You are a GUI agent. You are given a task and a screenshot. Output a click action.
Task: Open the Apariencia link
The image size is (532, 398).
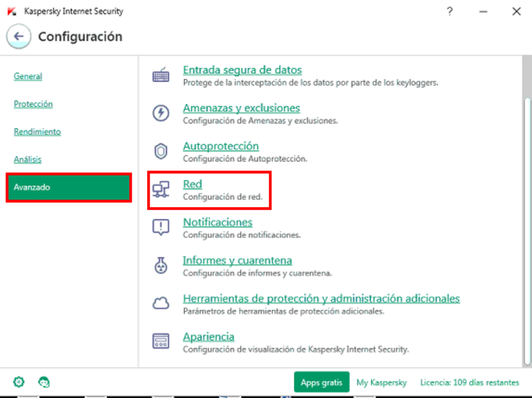coord(209,337)
